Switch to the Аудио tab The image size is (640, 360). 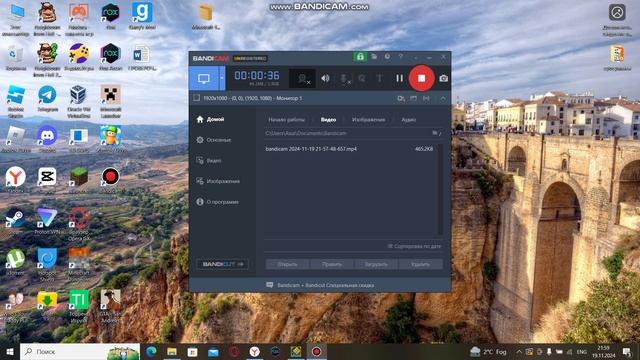coord(408,120)
